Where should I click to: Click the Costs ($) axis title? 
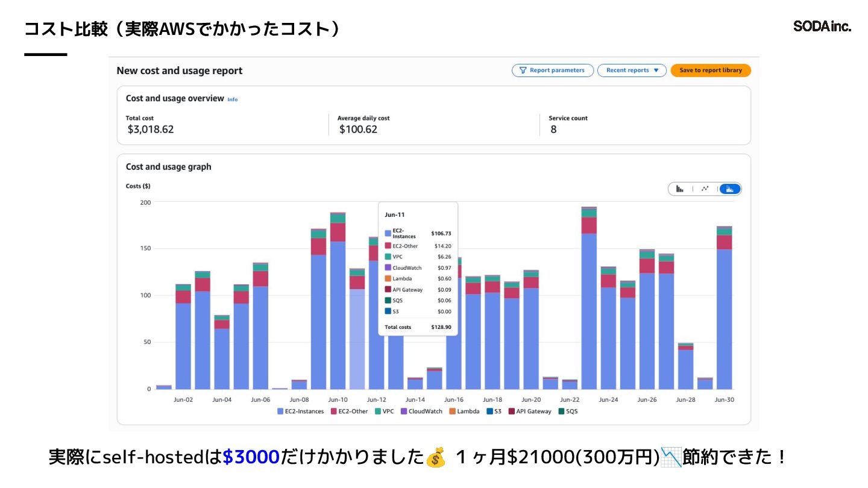pos(138,186)
